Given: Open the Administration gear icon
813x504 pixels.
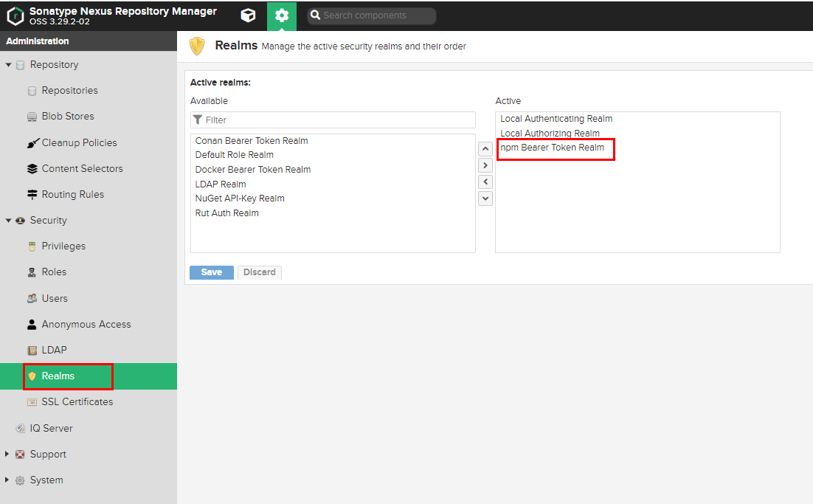Looking at the screenshot, I should [282, 16].
